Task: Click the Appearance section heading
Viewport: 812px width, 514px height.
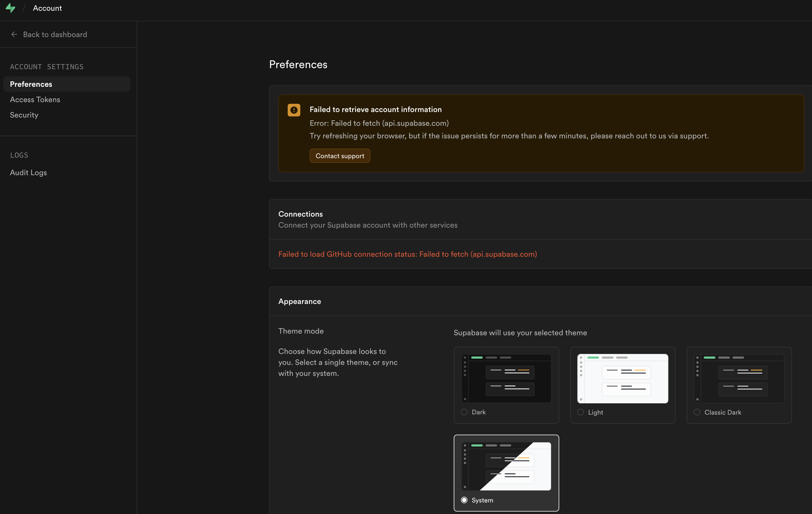Action: click(x=299, y=301)
